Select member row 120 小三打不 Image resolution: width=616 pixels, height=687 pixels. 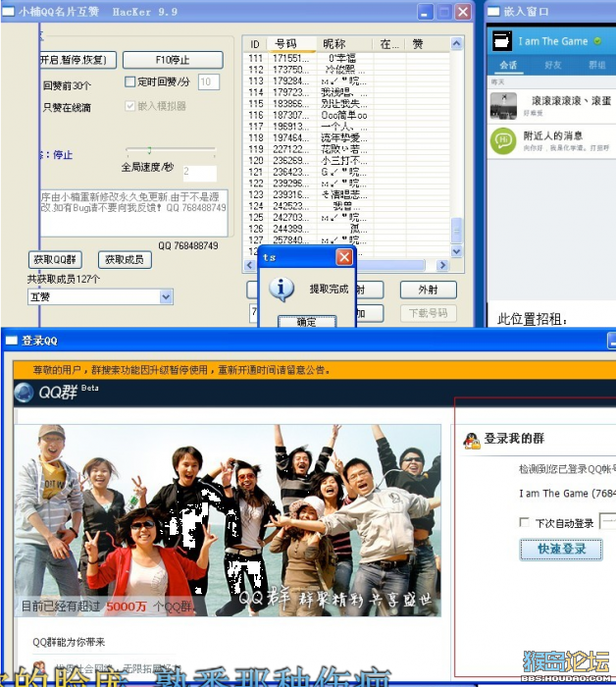pos(346,161)
